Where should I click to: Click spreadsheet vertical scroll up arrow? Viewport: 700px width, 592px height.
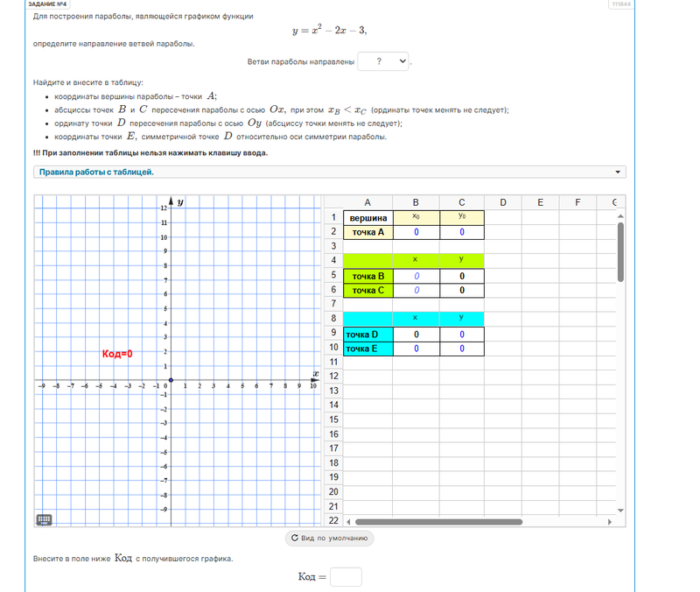click(620, 215)
